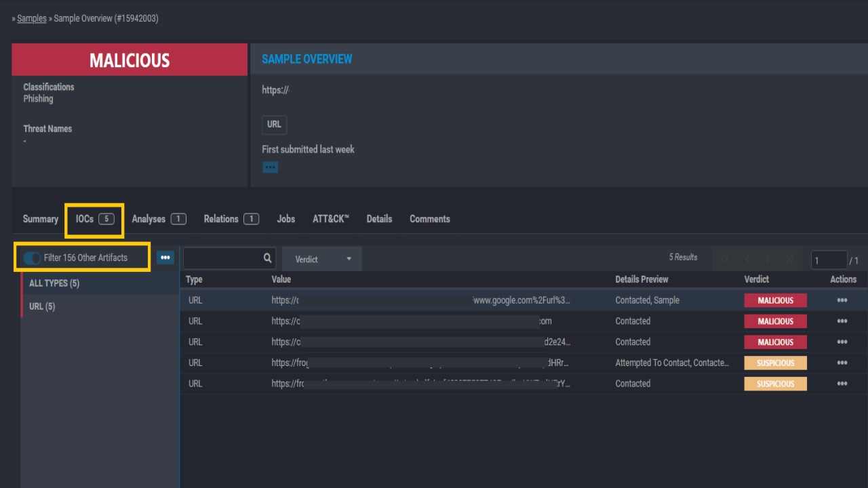The height and width of the screenshot is (488, 868).
Task: Toggle the Filter 156 Other Artifacts switch
Action: click(x=32, y=258)
